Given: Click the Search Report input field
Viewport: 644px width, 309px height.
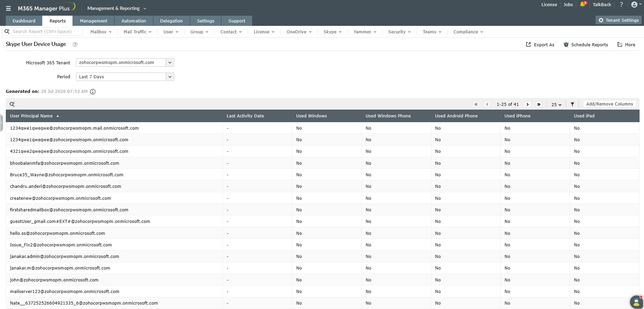Looking at the screenshot, I should point(46,32).
